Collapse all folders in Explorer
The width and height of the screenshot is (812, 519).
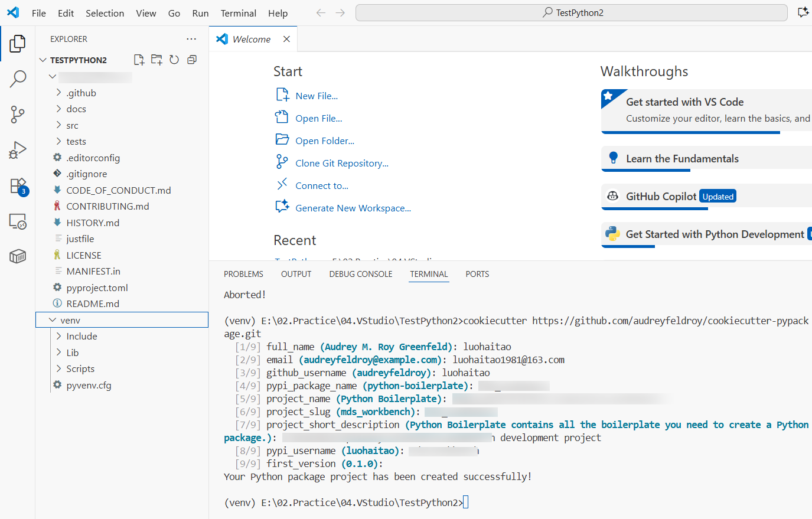(x=192, y=60)
